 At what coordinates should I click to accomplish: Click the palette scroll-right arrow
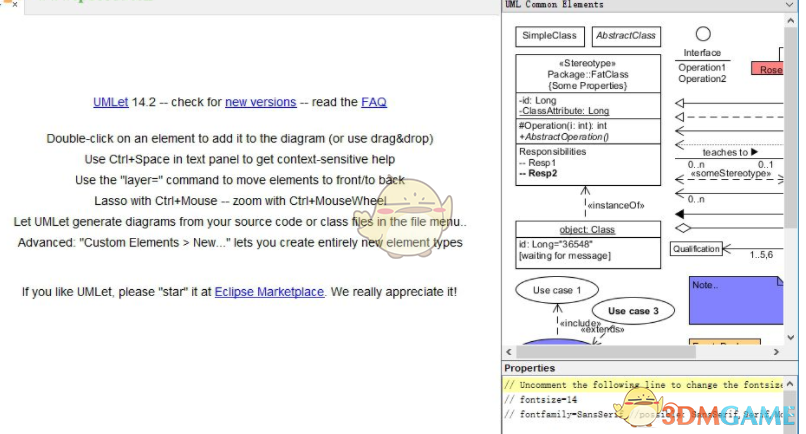(776, 352)
